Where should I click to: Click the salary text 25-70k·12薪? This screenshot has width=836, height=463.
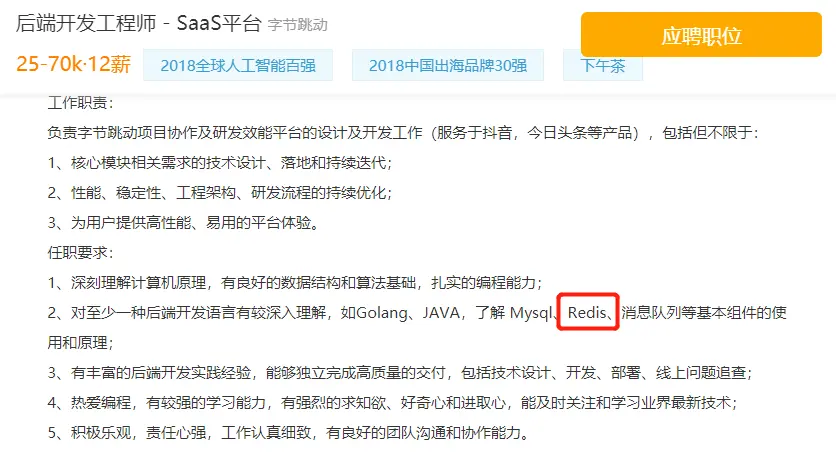tap(74, 64)
